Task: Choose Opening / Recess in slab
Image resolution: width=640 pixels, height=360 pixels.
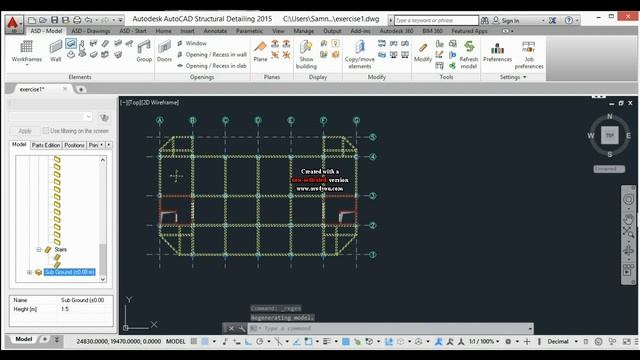Action: 212,66
